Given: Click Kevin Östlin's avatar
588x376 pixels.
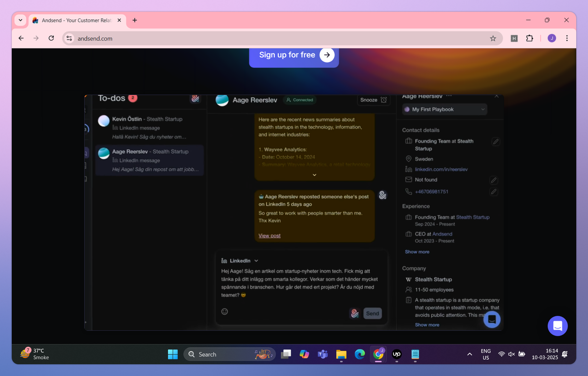Looking at the screenshot, I should click(104, 120).
